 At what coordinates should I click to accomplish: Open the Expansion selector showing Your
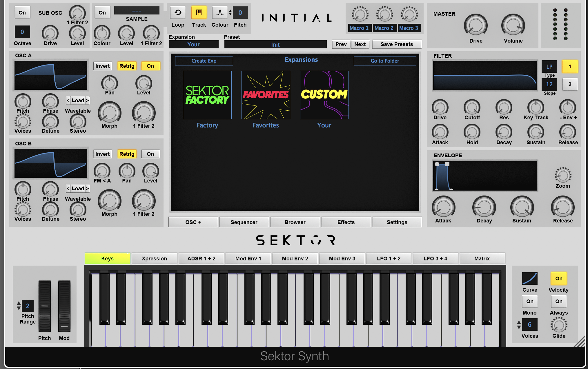point(194,44)
